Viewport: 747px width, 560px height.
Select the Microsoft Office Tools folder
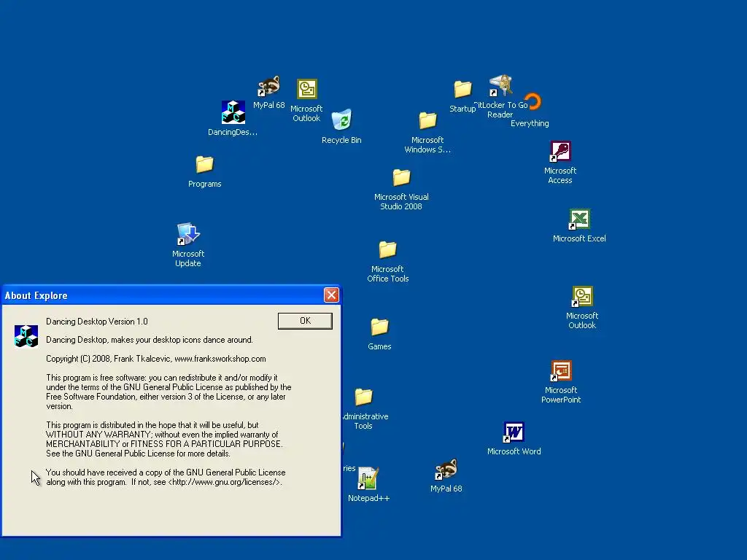[x=388, y=249]
